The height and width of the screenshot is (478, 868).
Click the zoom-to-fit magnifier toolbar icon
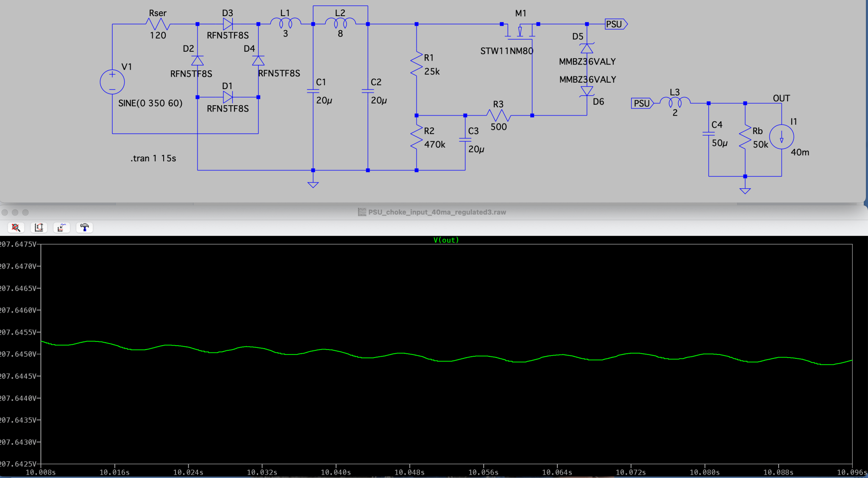[x=16, y=228]
